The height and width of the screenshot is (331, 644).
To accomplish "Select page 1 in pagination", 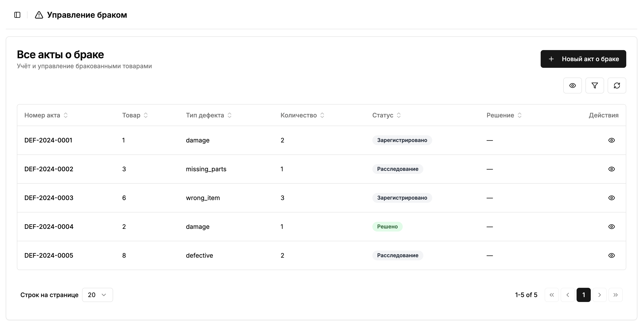I will point(583,295).
